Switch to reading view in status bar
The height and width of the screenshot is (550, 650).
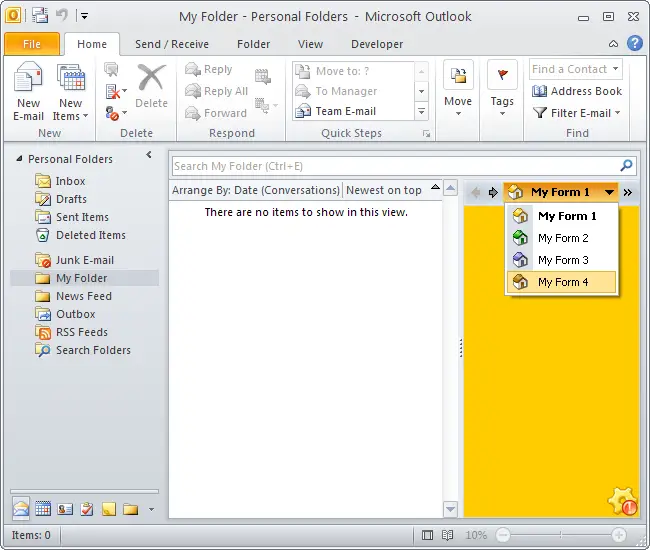point(448,535)
